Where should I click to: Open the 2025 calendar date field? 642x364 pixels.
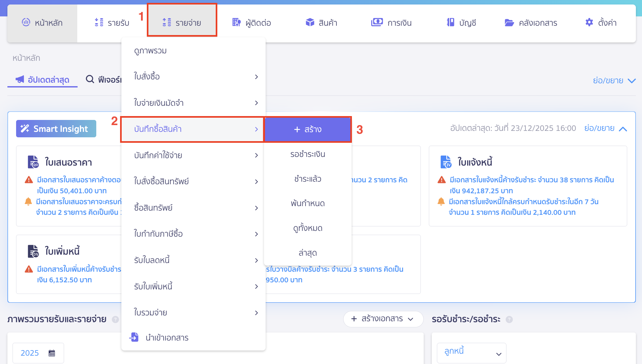[38, 352]
